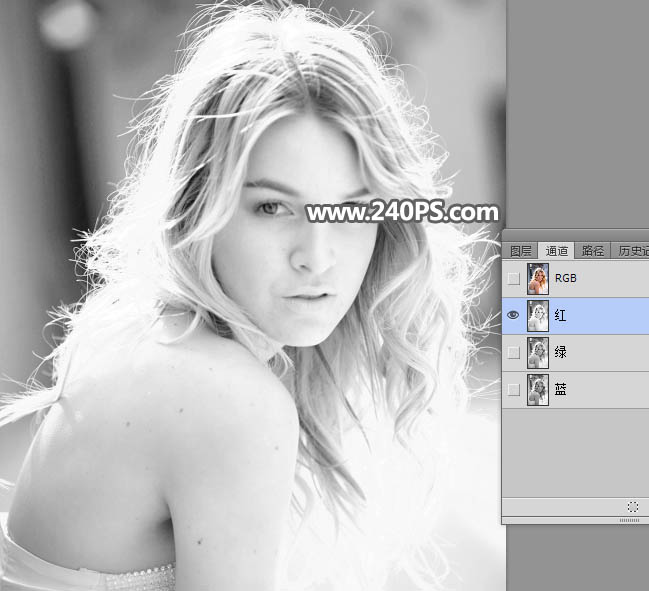This screenshot has height=591, width=649.
Task: Click the Red (红) channel thumbnail
Action: pos(538,316)
